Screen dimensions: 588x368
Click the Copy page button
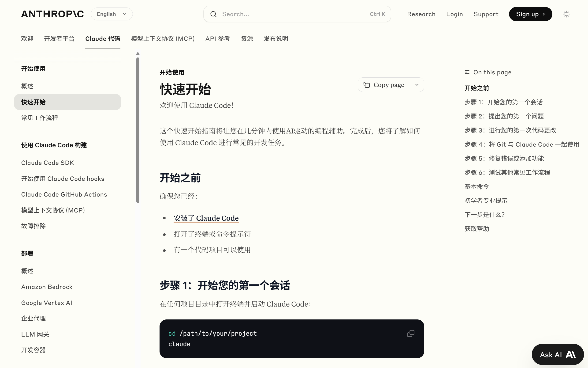tap(384, 85)
